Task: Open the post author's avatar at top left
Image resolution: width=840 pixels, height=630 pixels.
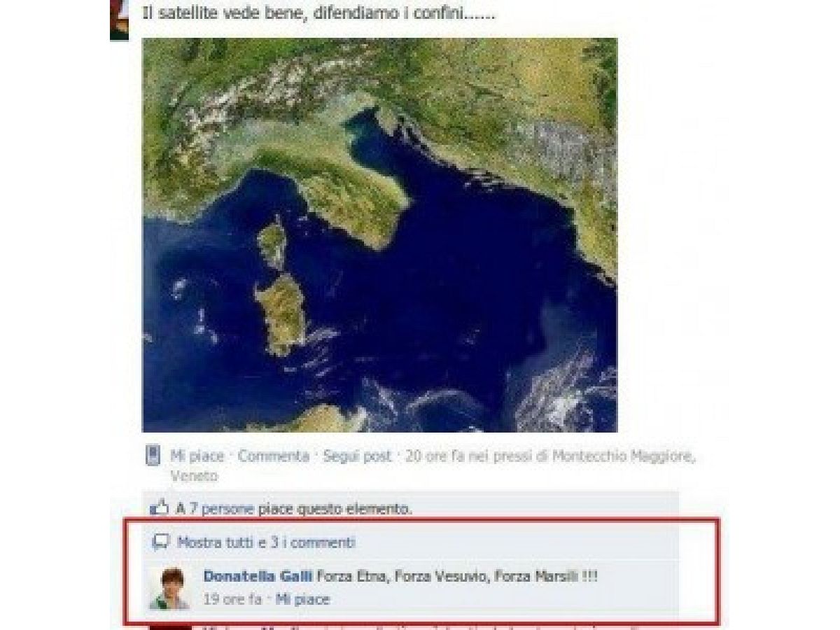Action: click(119, 20)
